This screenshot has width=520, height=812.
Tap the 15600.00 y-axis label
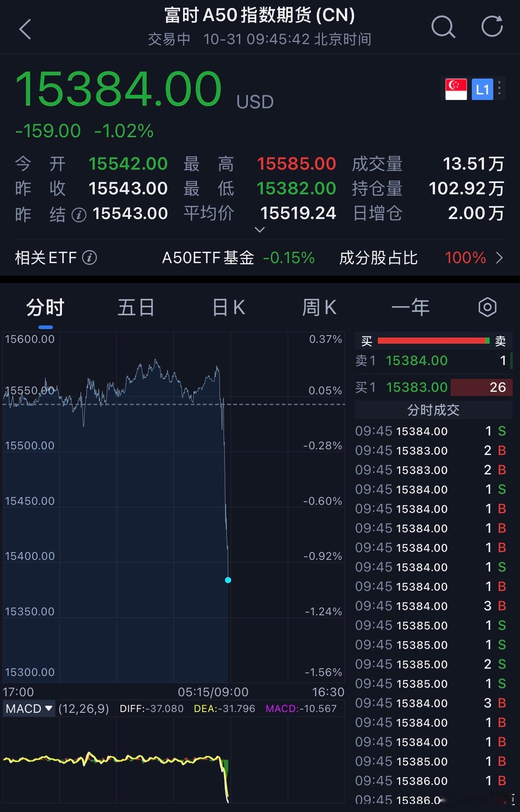coord(30,339)
